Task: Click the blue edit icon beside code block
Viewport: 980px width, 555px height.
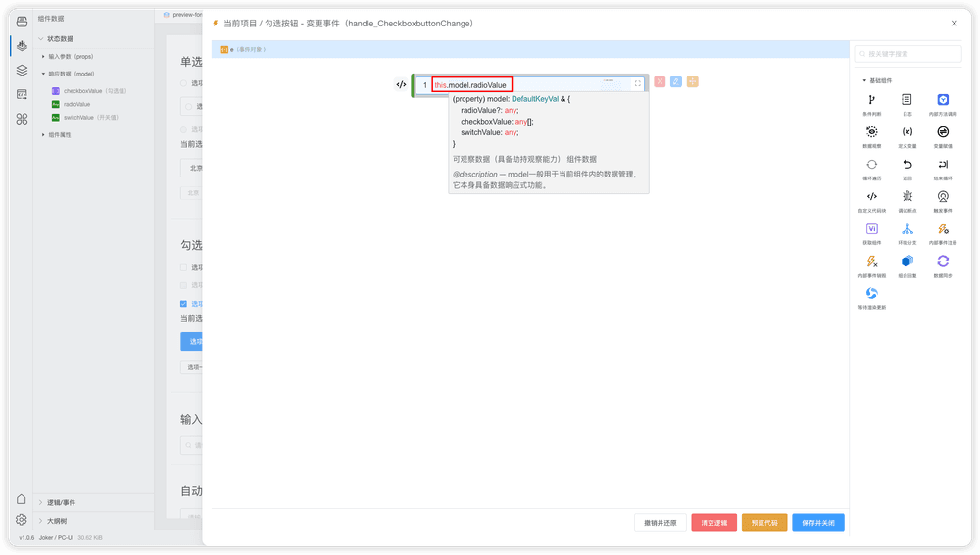Action: coord(675,82)
